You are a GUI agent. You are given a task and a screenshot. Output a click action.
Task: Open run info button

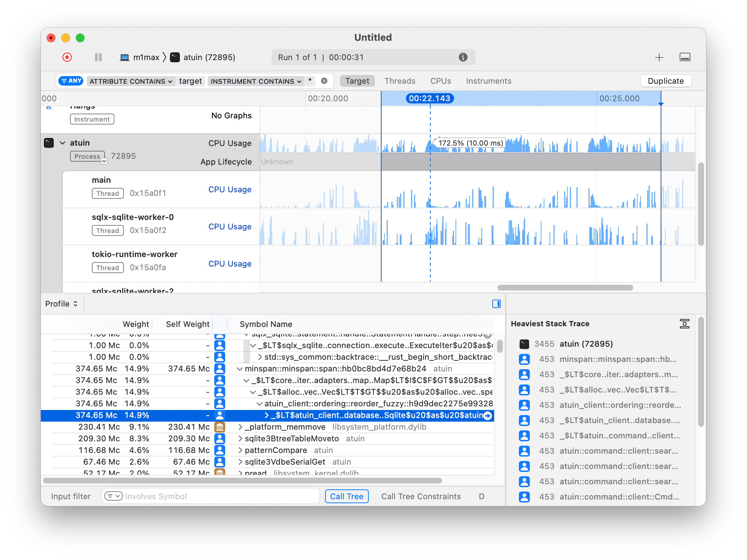pyautogui.click(x=463, y=57)
